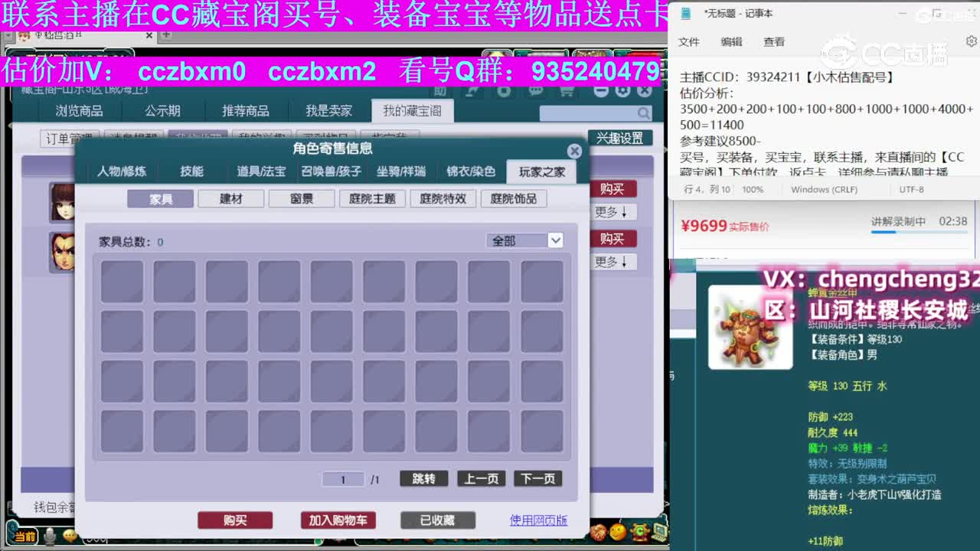The image size is (980, 551).
Task: Open the 坐骑/祥瑞 tab
Action: [x=400, y=171]
